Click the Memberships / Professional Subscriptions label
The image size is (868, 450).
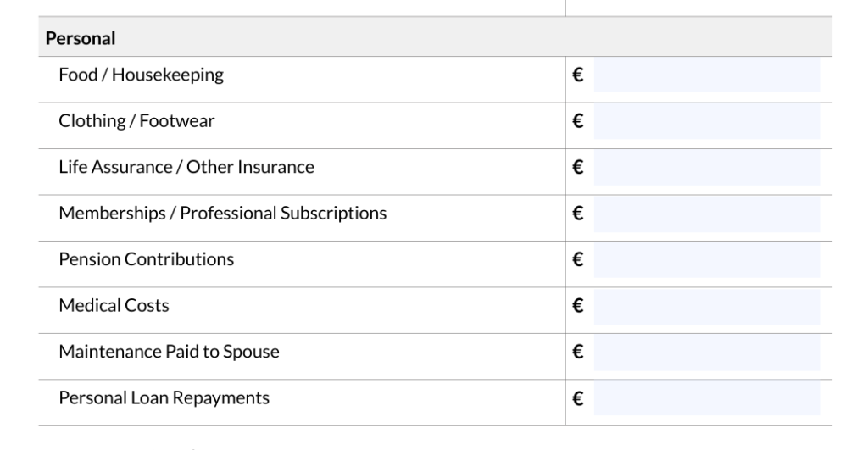[222, 214]
